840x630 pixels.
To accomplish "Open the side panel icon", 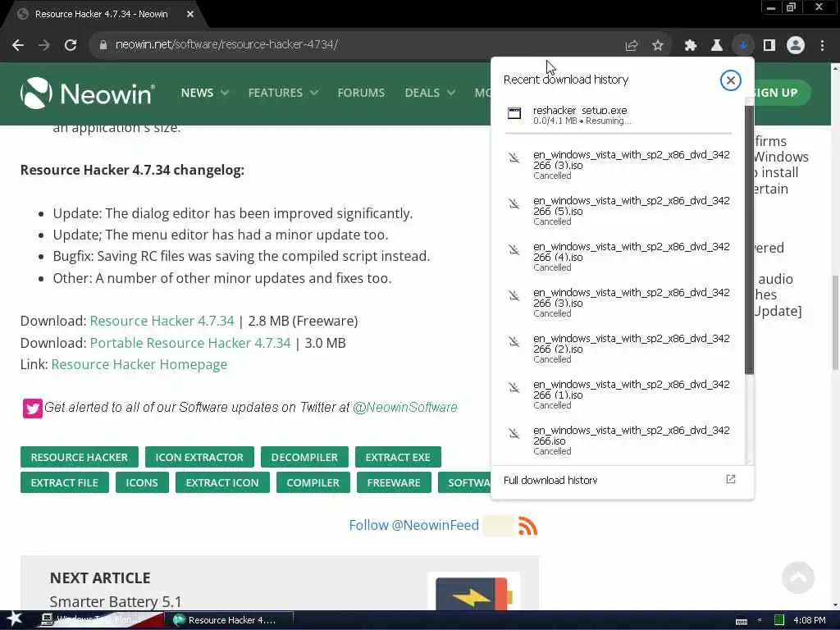I will 769,46.
